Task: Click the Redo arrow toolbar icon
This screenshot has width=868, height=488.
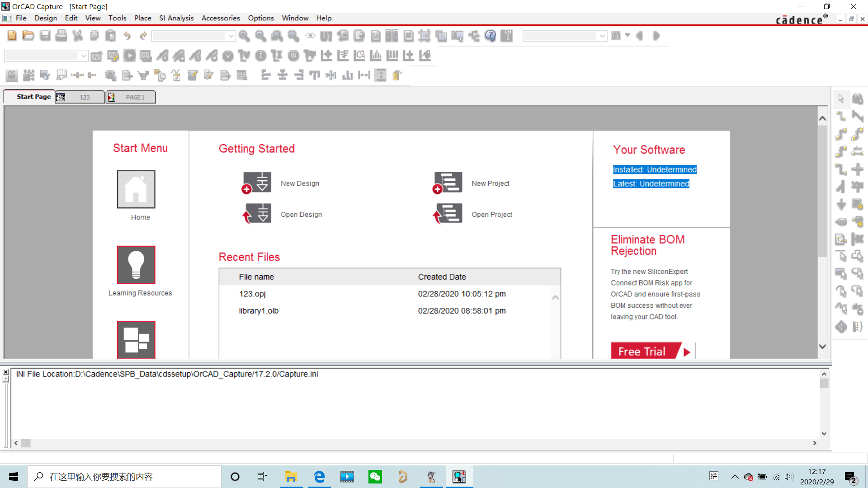Action: point(143,36)
